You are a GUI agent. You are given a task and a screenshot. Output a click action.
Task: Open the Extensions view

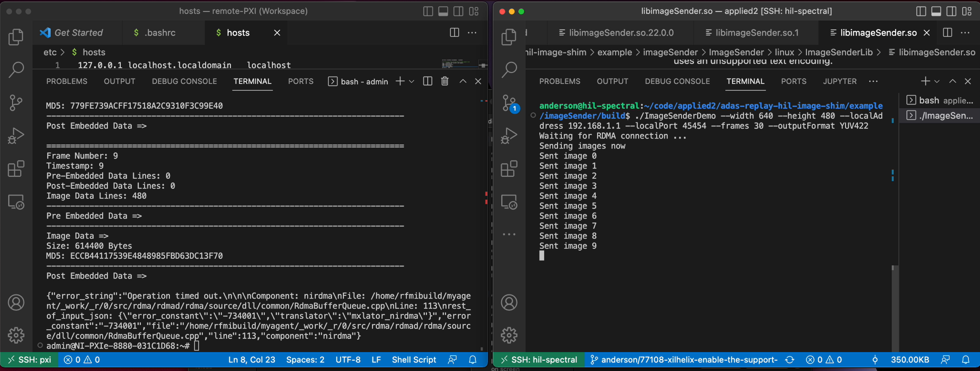tap(16, 169)
